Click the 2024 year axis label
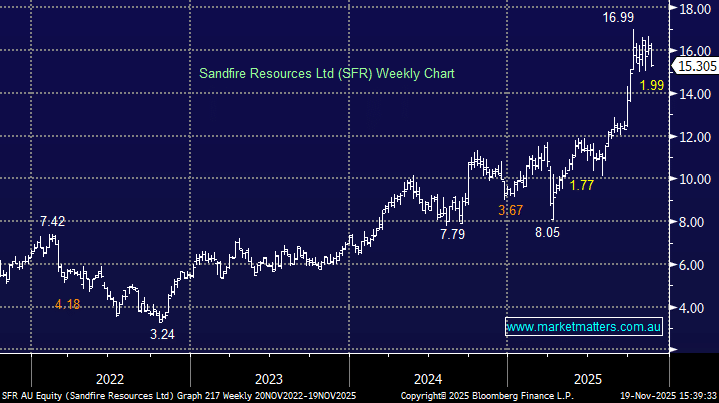 tap(428, 379)
